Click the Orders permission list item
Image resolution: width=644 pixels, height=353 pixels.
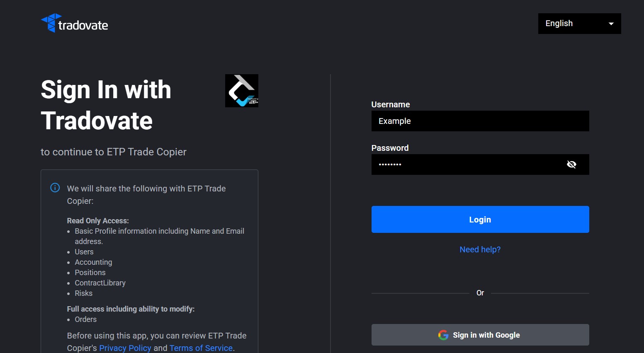click(85, 319)
